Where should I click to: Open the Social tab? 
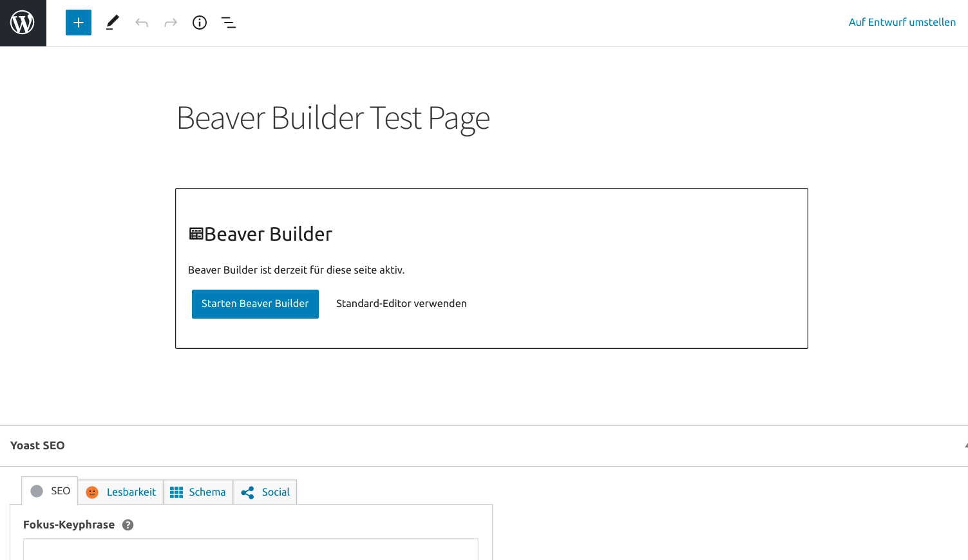265,492
